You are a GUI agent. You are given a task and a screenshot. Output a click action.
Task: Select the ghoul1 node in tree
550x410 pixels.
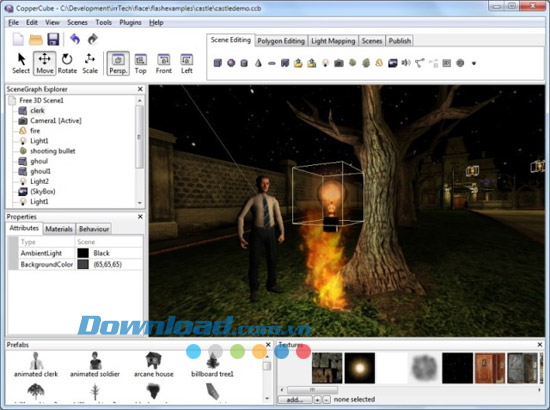(40, 171)
